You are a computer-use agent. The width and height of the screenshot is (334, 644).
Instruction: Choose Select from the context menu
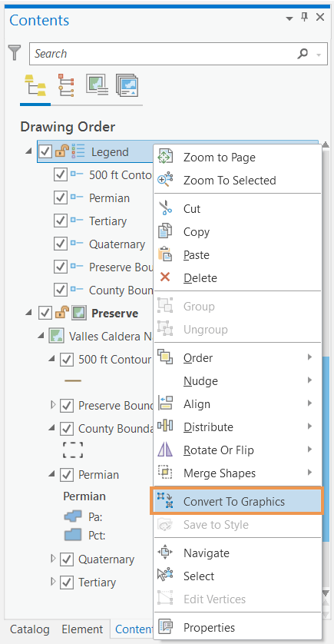point(237,576)
